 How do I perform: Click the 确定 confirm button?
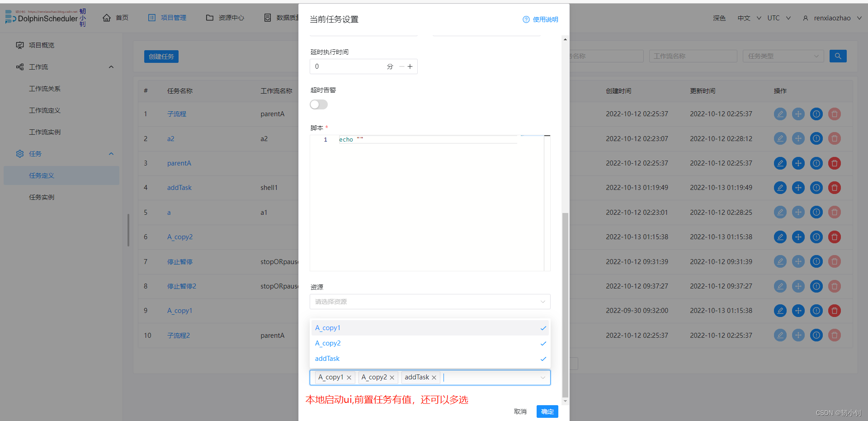click(x=547, y=412)
